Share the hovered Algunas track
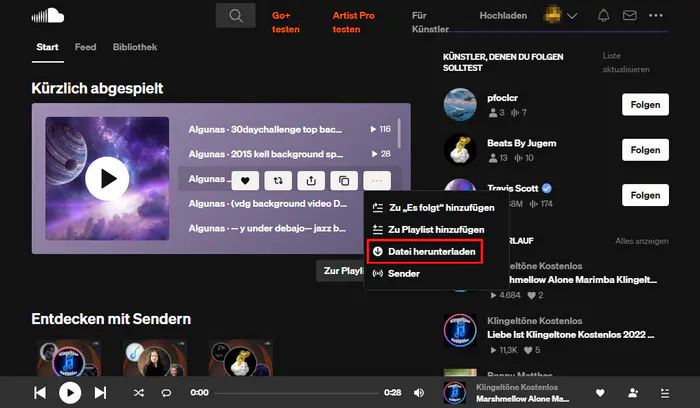The image size is (700, 408). [311, 181]
